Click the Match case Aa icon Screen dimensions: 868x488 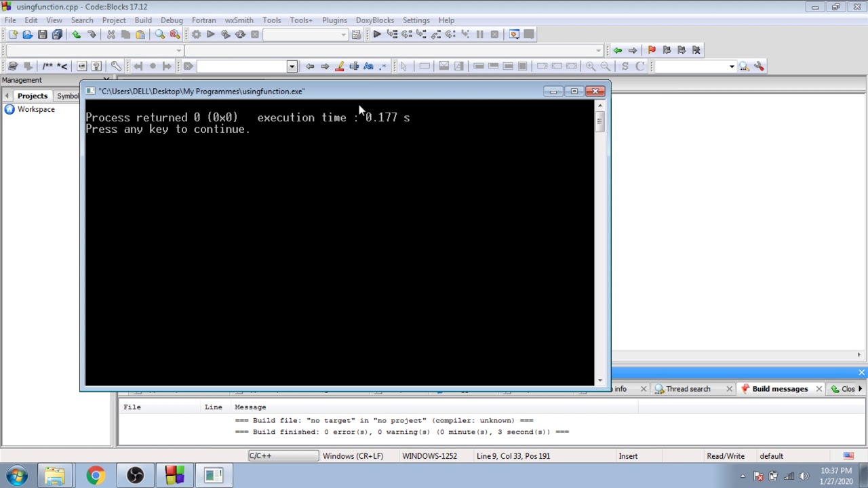(x=368, y=66)
